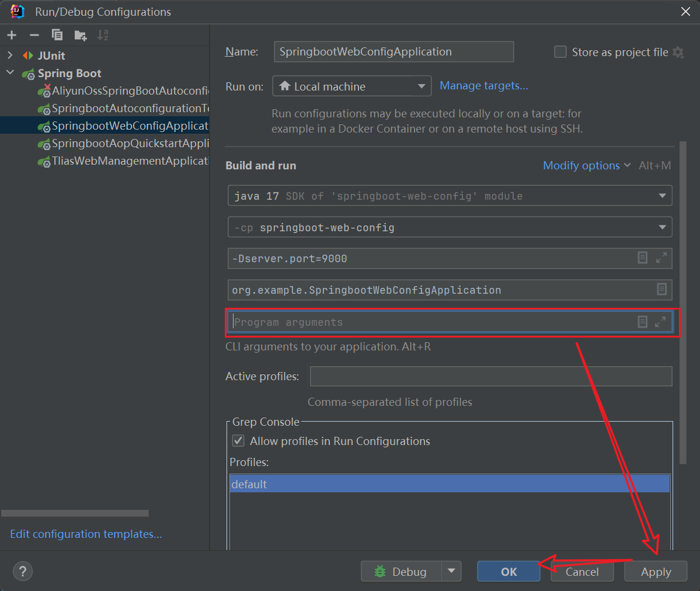Select SpringbootAutoconfigurationT configuration

124,108
